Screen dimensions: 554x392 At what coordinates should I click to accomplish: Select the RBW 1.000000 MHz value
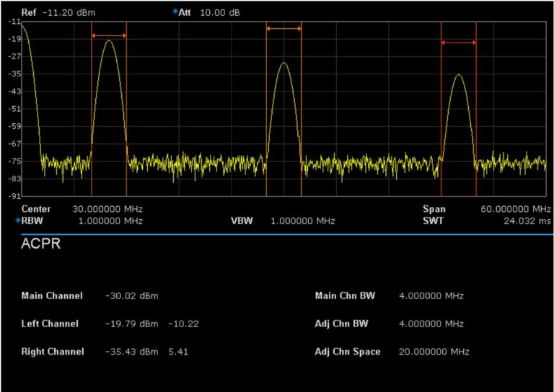point(108,220)
